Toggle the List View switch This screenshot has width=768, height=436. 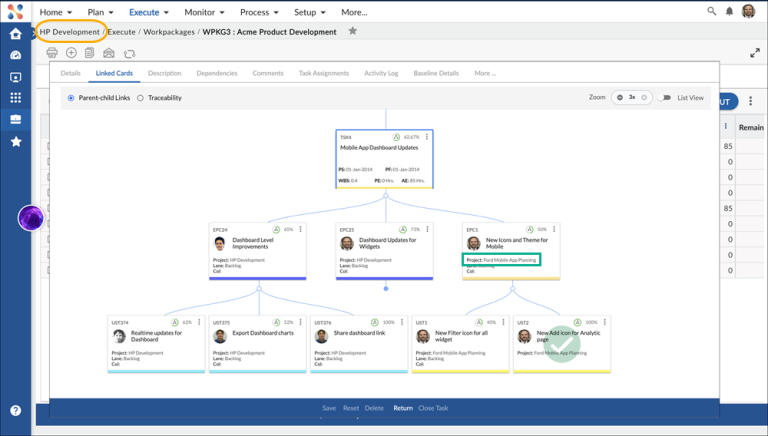[664, 97]
